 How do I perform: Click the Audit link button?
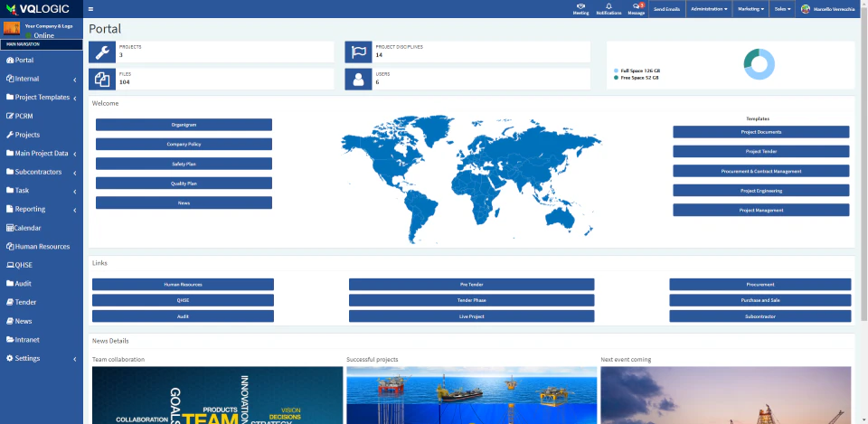[183, 316]
